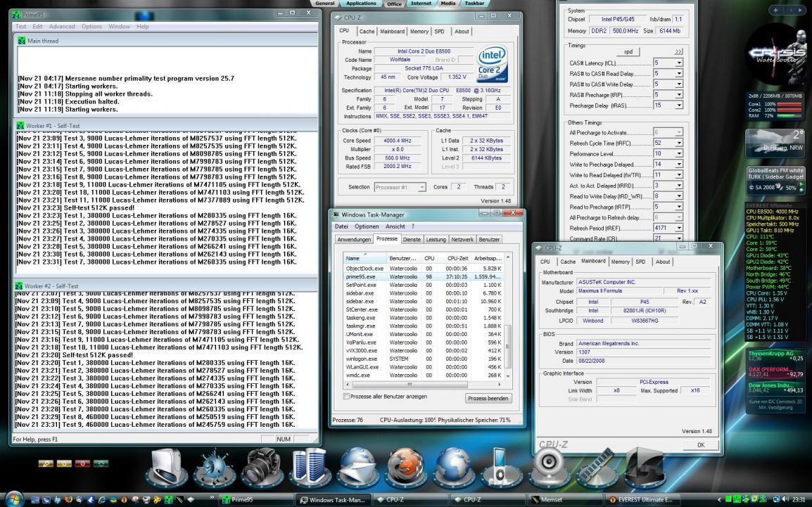Show hidden quick launch icons via chevron
The image size is (812, 507).
[x=212, y=498]
